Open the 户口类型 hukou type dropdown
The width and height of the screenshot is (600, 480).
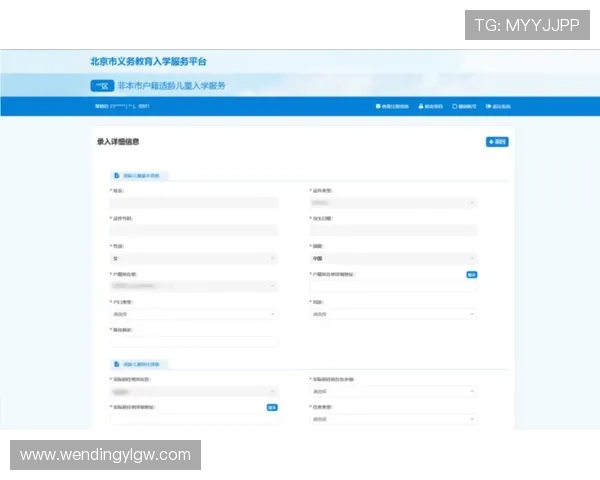(x=194, y=314)
